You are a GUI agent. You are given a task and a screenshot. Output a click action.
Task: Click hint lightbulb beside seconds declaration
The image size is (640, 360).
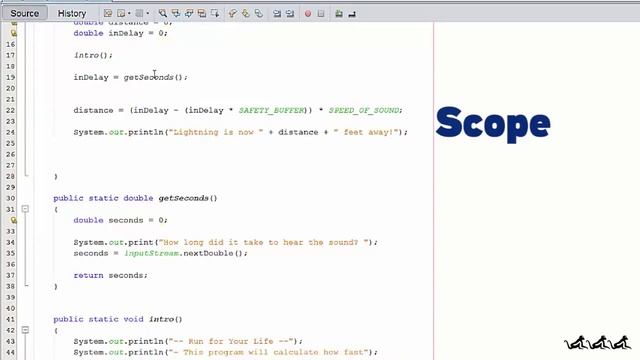pos(14,220)
